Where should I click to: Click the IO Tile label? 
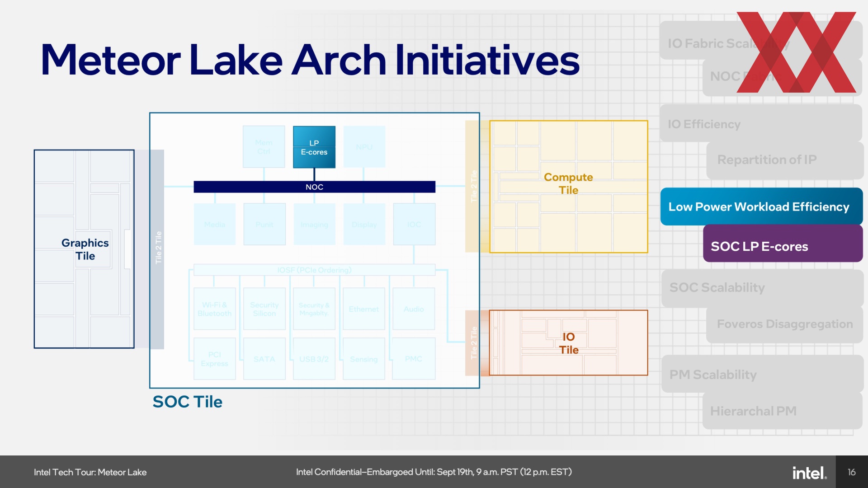(x=569, y=343)
